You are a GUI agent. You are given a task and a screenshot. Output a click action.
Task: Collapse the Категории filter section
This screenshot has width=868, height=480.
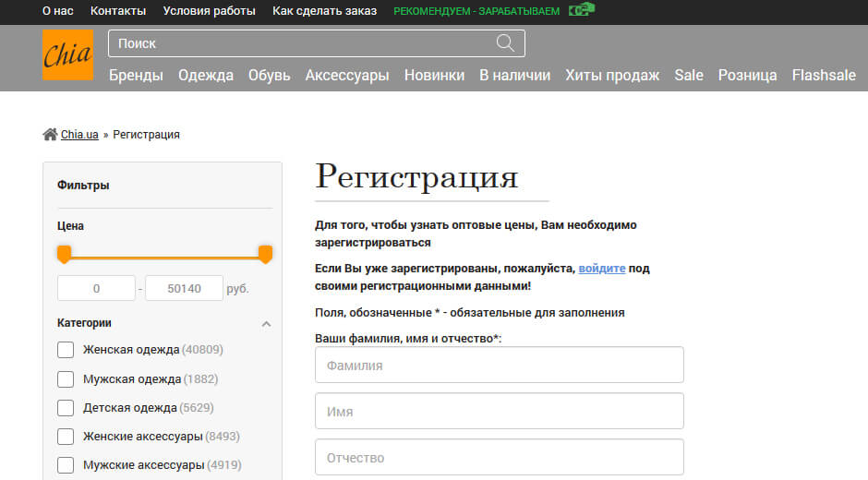pyautogui.click(x=266, y=324)
